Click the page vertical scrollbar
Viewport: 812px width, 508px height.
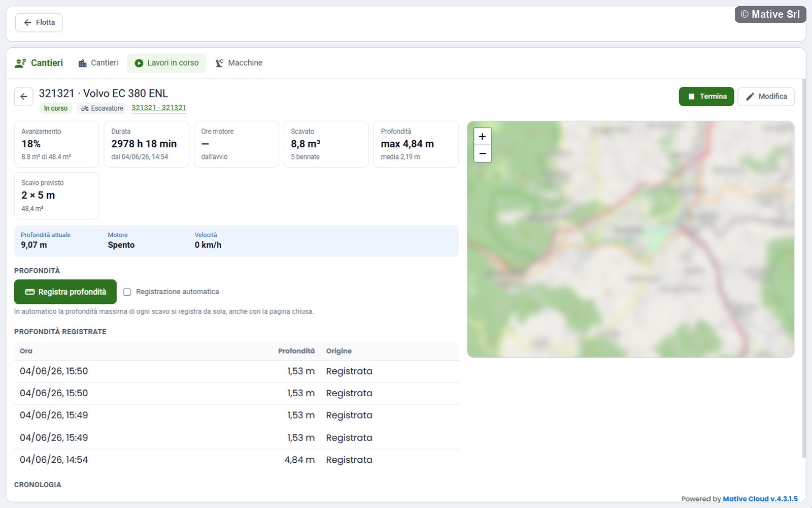click(804, 268)
